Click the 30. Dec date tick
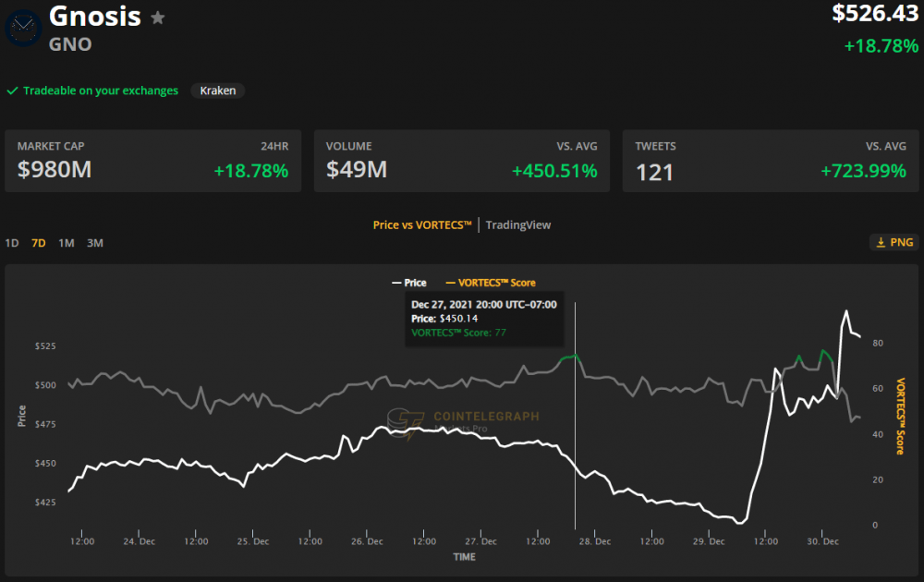The height and width of the screenshot is (582, 924). [x=822, y=541]
